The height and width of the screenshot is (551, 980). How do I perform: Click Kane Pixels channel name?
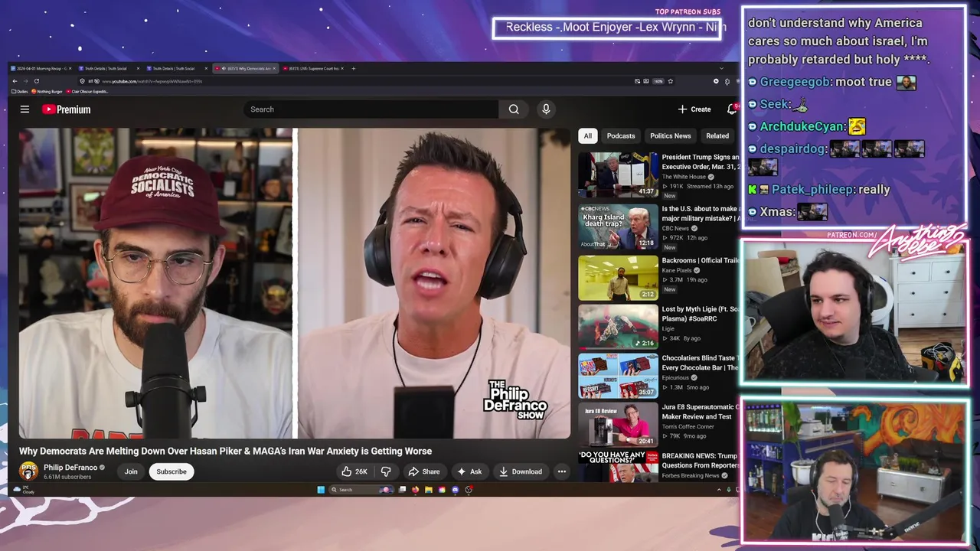[677, 270]
